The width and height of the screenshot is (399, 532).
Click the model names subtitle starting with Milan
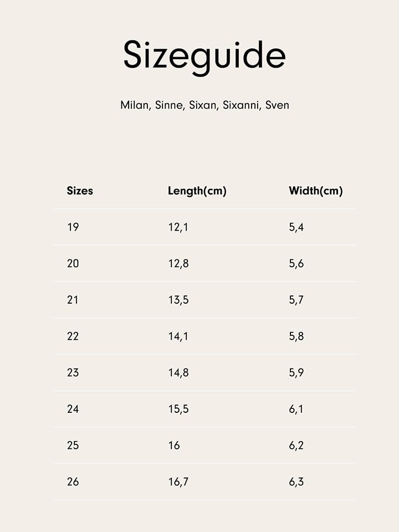click(204, 105)
